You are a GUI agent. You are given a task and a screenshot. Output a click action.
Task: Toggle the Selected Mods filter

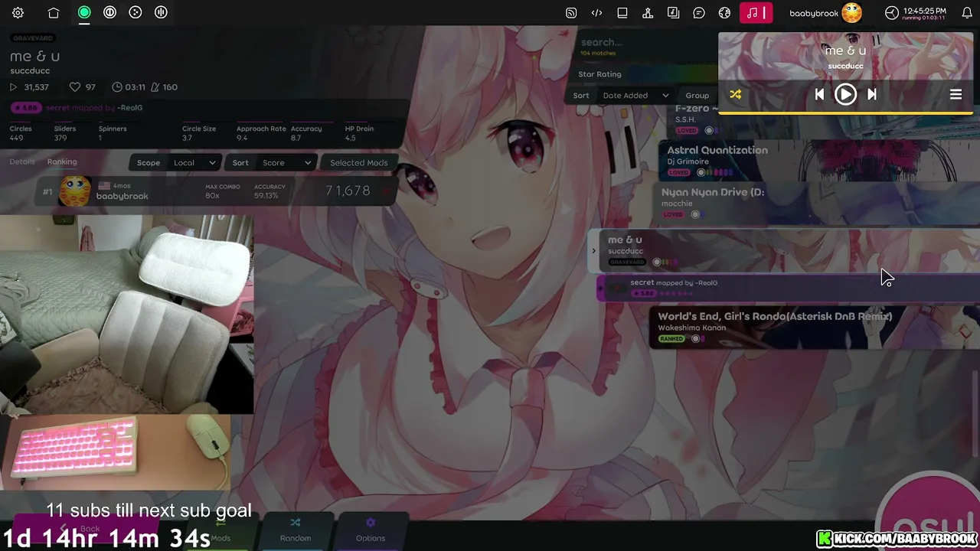point(358,162)
